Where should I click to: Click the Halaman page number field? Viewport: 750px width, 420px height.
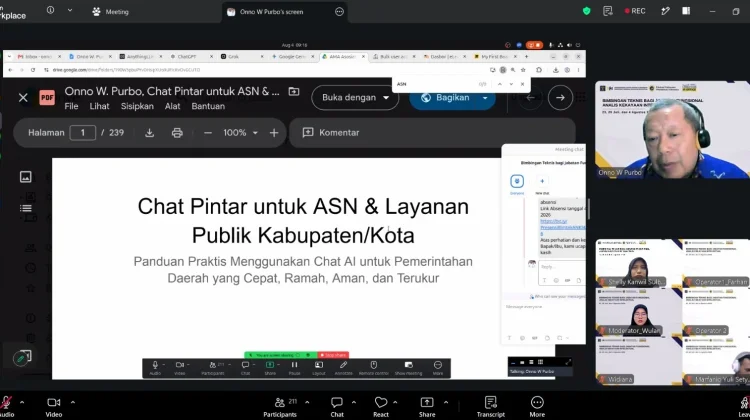point(82,133)
